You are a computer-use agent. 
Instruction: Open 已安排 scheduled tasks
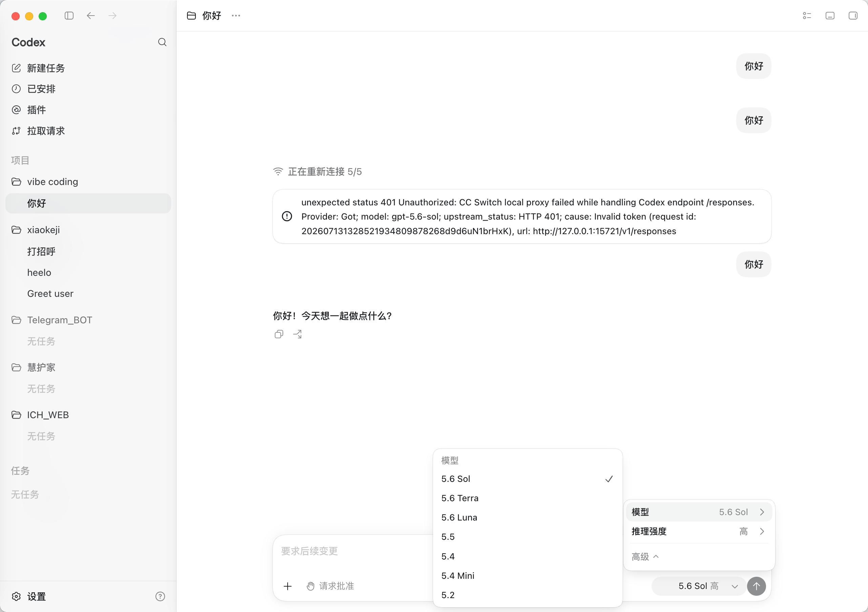pos(88,89)
